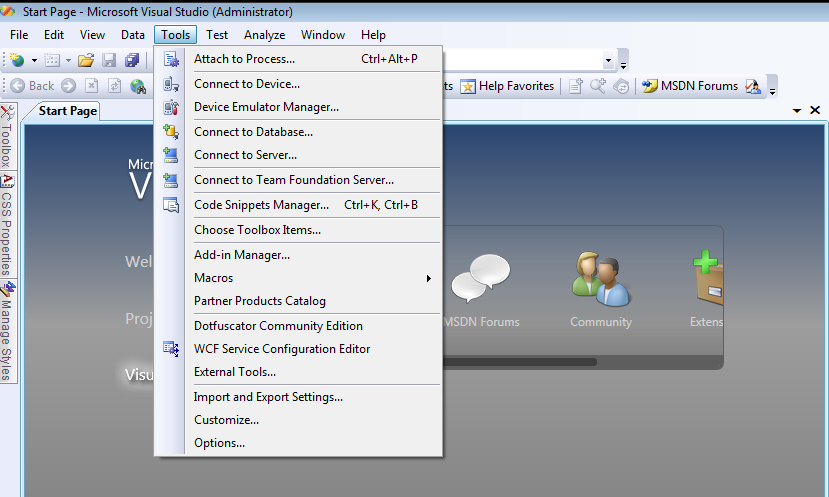
Task: Open the Edit menu
Action: point(54,35)
